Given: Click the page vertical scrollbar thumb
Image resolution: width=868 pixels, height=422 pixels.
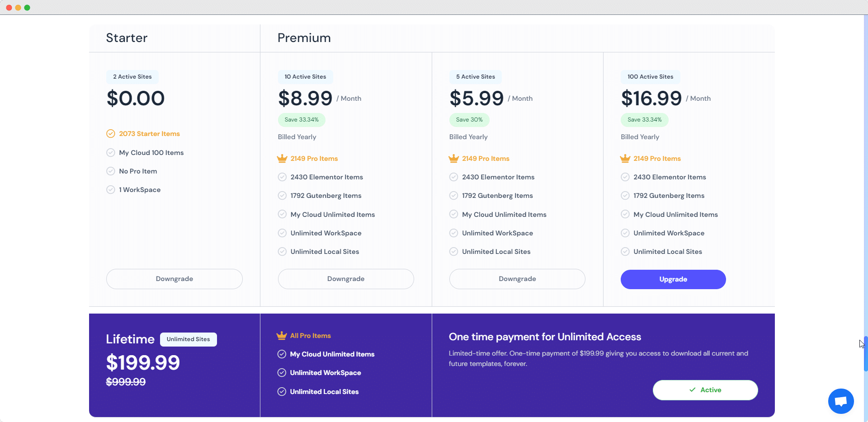Looking at the screenshot, I should (865, 354).
